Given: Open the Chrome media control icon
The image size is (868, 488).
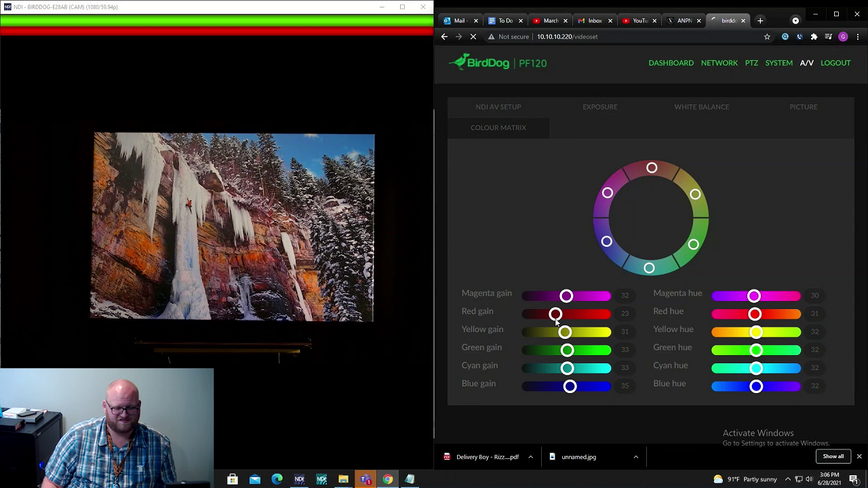Looking at the screenshot, I should point(828,37).
